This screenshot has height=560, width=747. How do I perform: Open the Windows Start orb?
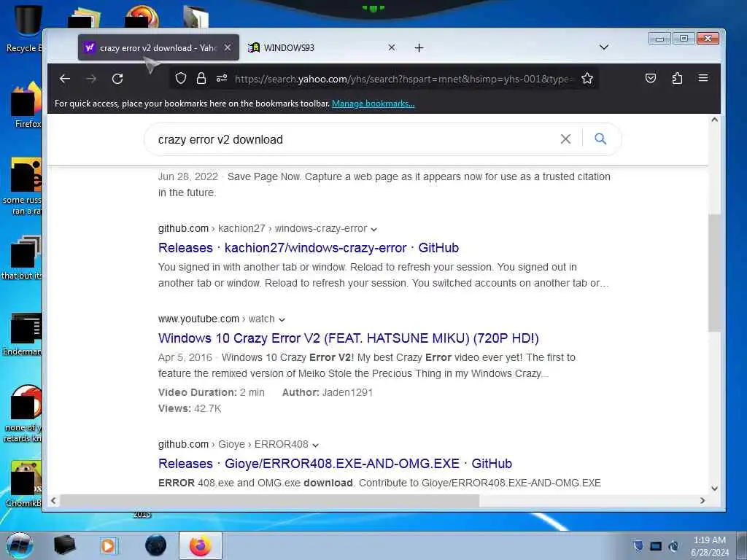pos(19,545)
